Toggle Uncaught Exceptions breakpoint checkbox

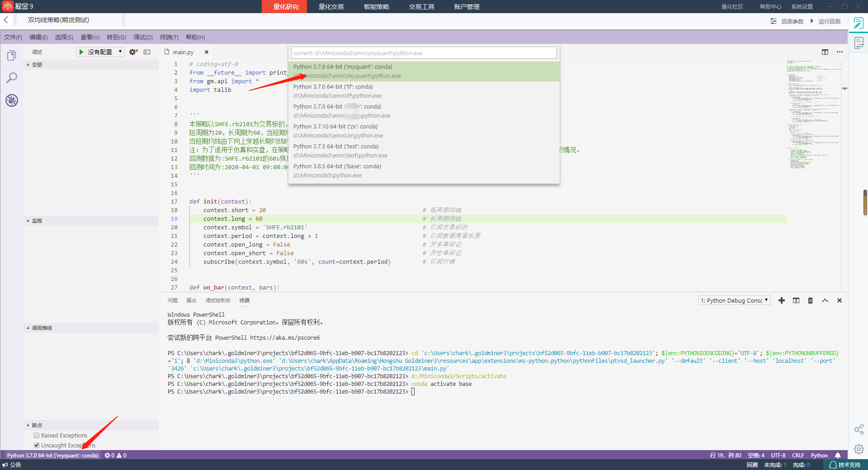[x=37, y=445]
